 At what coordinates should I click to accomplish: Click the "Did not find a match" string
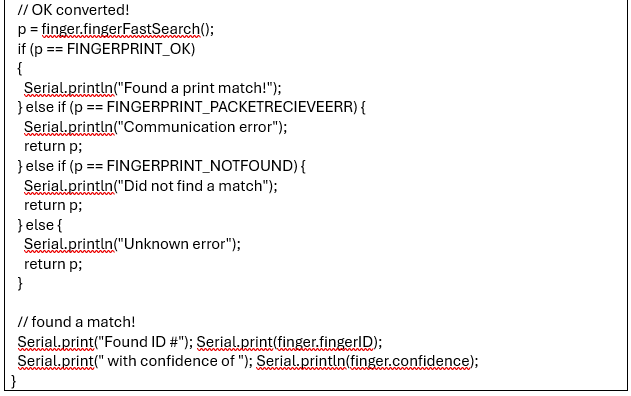193,186
